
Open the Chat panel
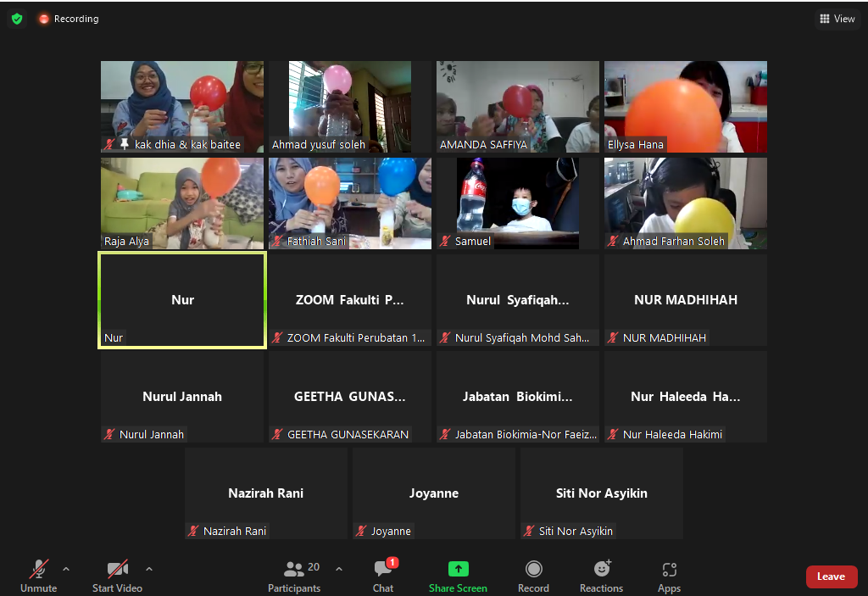[382, 576]
